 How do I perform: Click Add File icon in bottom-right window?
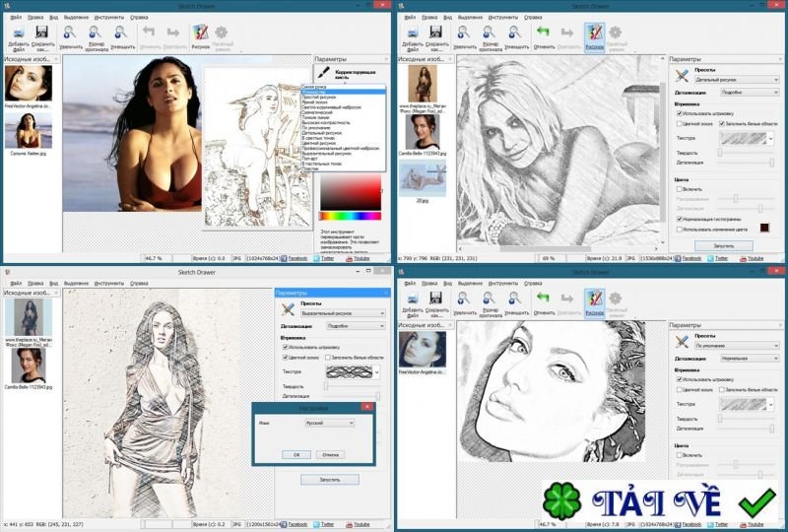point(412,299)
